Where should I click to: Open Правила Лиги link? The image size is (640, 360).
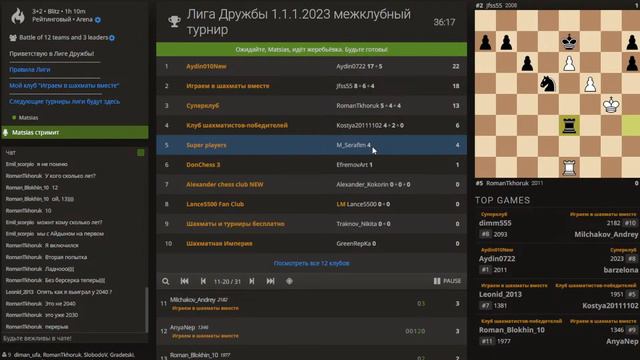click(x=30, y=69)
